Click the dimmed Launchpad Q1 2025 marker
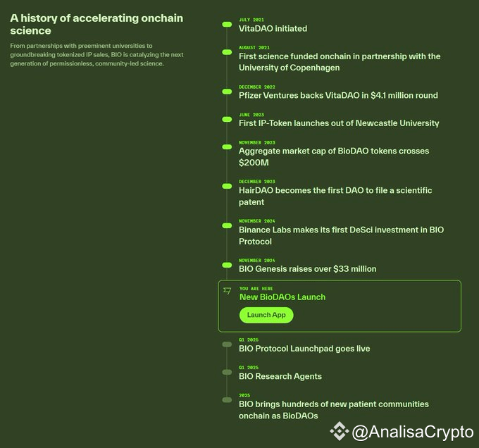The height and width of the screenshot is (448, 479). [x=227, y=344]
